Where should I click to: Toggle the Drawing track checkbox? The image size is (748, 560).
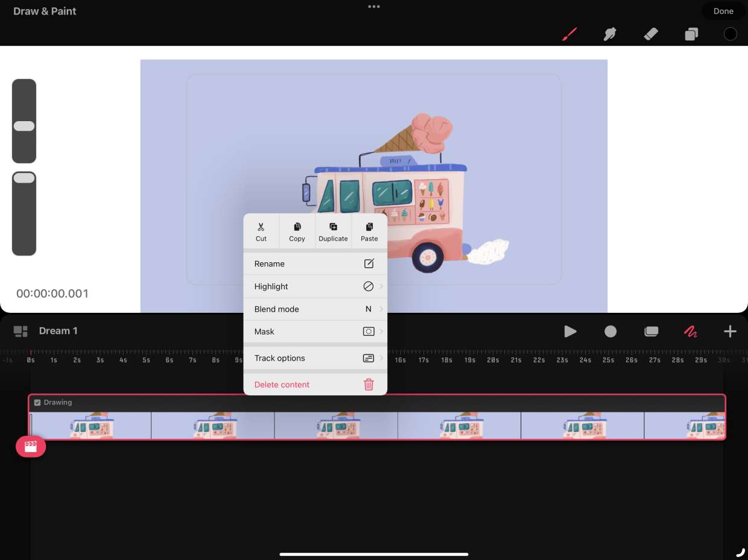(37, 403)
